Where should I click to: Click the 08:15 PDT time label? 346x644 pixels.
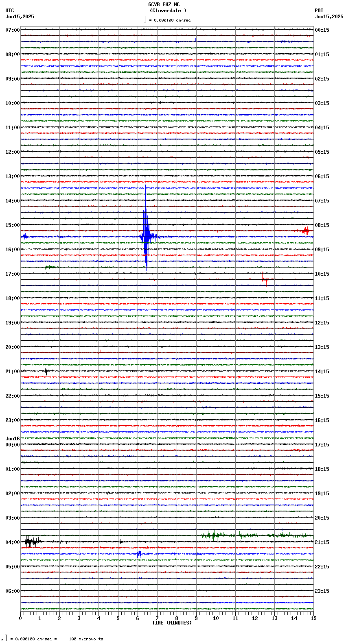(x=322, y=225)
